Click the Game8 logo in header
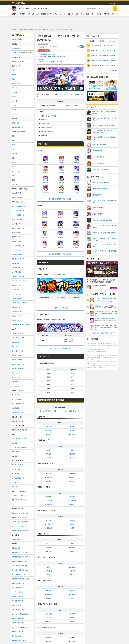This screenshot has width=129, height=644. pyautogui.click(x=18, y=3)
